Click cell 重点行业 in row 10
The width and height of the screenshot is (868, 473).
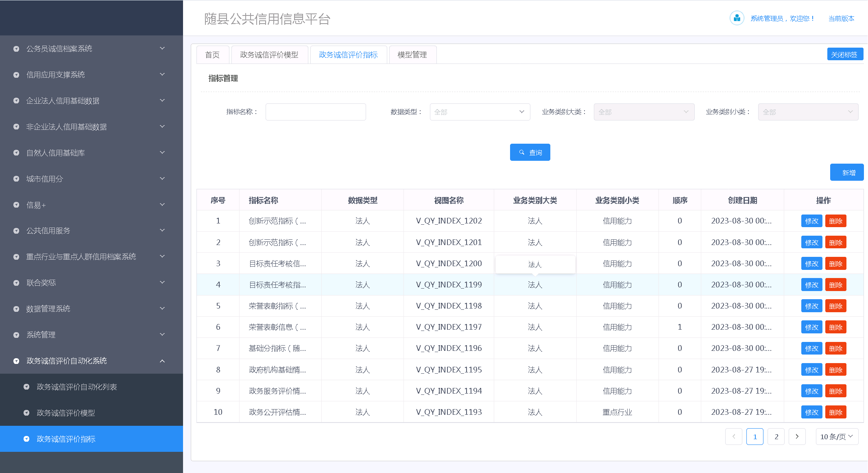617,412
